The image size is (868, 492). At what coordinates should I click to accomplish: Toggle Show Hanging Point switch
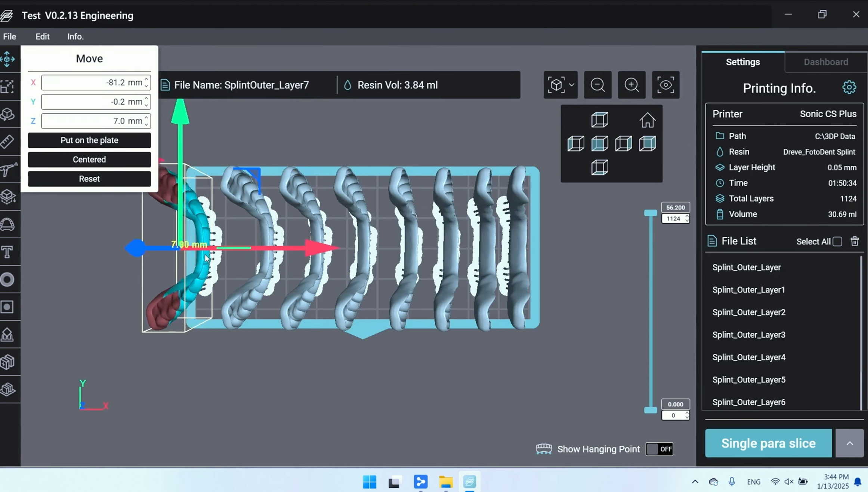[660, 449]
